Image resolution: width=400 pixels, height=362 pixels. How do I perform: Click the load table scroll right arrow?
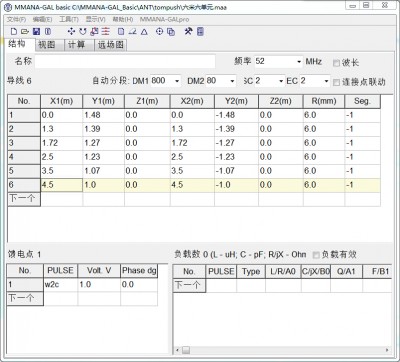pyautogui.click(x=387, y=350)
